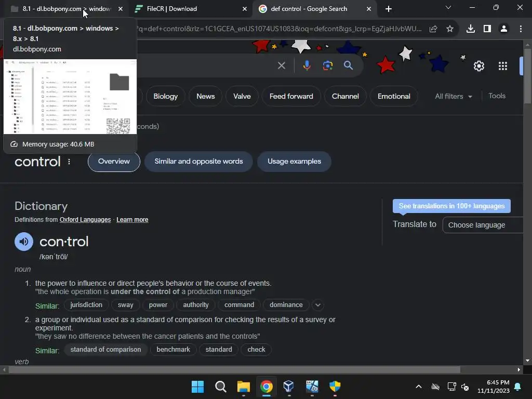Open Google Lens image search
Viewport: 532px width, 399px height.
[328, 65]
